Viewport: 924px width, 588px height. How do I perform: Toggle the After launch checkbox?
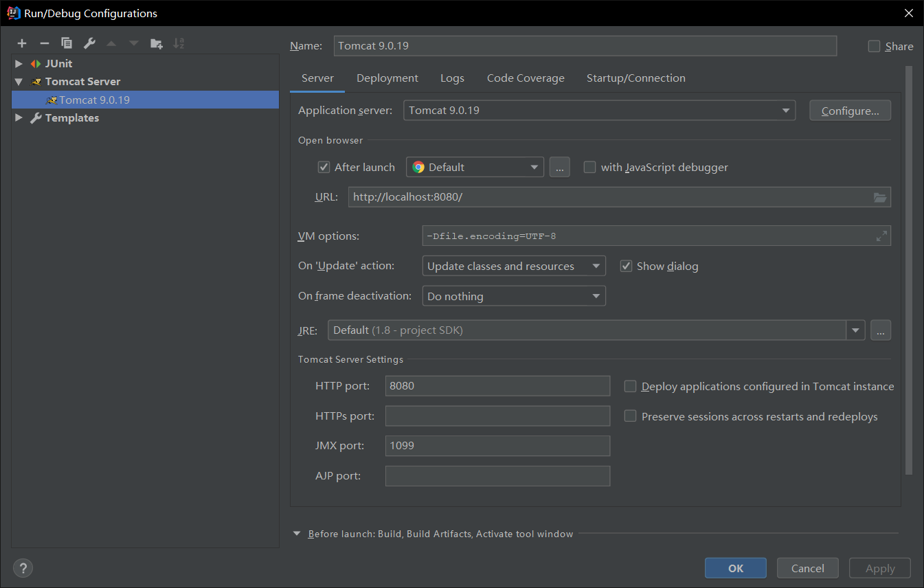click(324, 167)
